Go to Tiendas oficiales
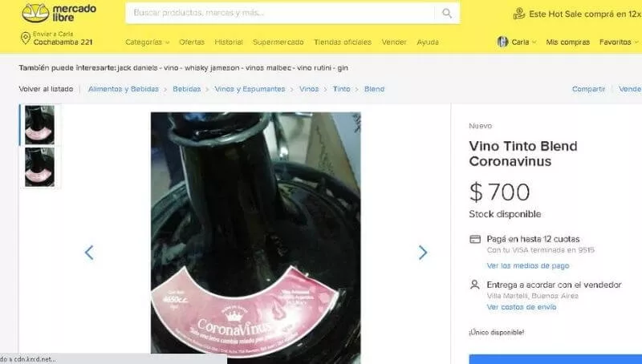This screenshot has width=642, height=364. 343,42
